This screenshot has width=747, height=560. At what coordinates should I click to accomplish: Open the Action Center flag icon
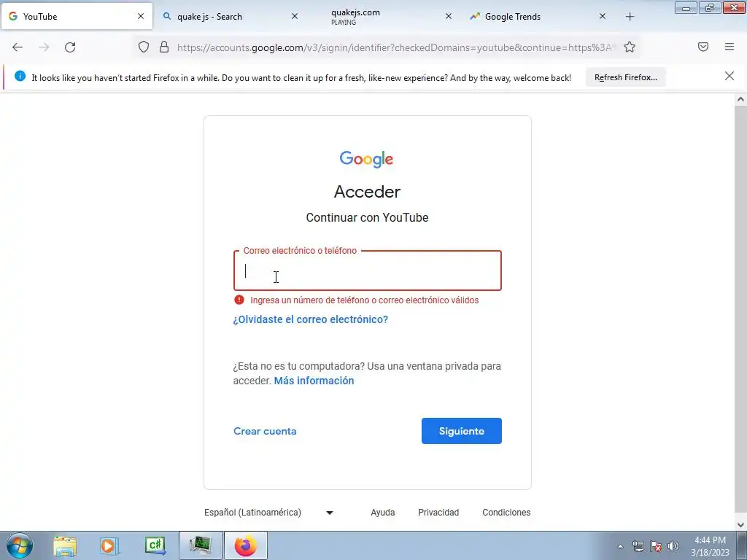tap(656, 547)
